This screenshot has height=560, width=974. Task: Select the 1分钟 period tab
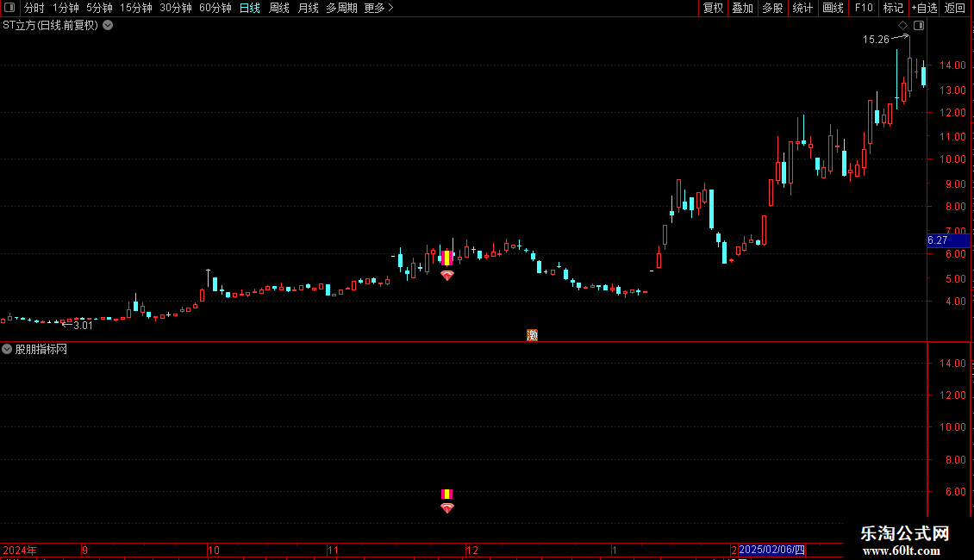[66, 8]
